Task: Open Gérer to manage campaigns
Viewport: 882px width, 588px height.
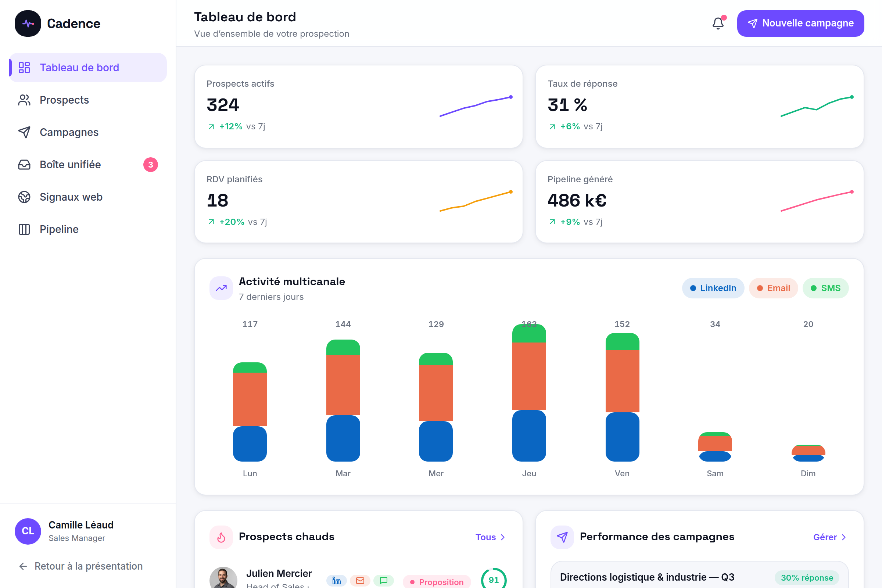Action: click(x=829, y=537)
